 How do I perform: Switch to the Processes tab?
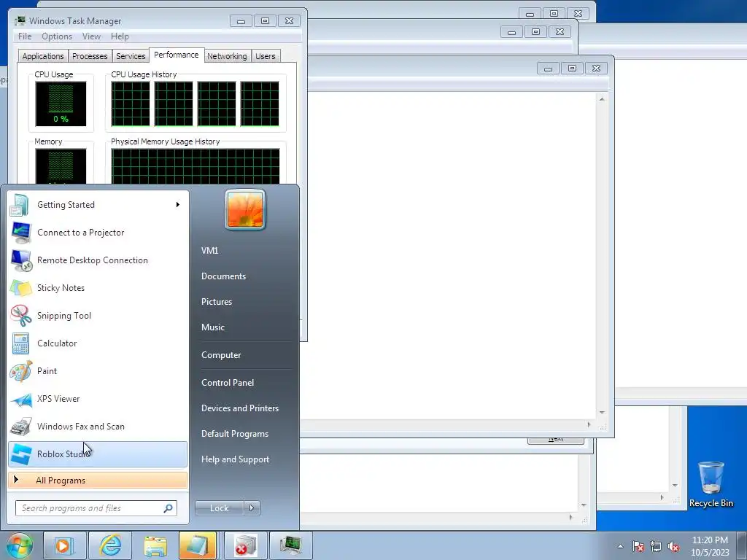click(x=90, y=56)
